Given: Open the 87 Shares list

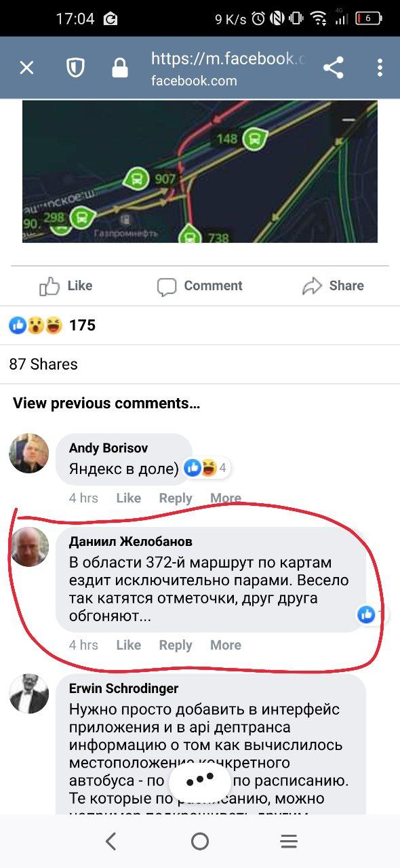Looking at the screenshot, I should coord(43,364).
